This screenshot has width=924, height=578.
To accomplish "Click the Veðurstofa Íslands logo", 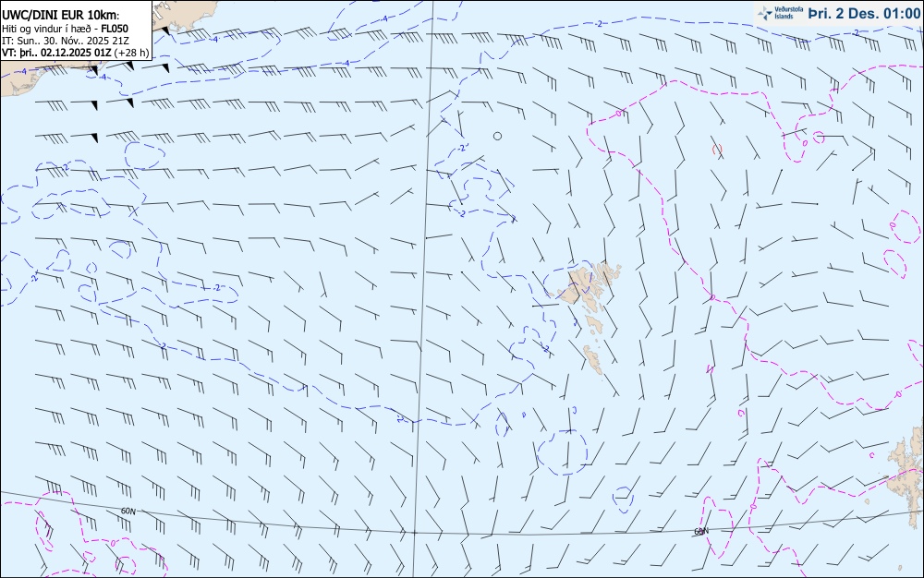I will pyautogui.click(x=780, y=13).
